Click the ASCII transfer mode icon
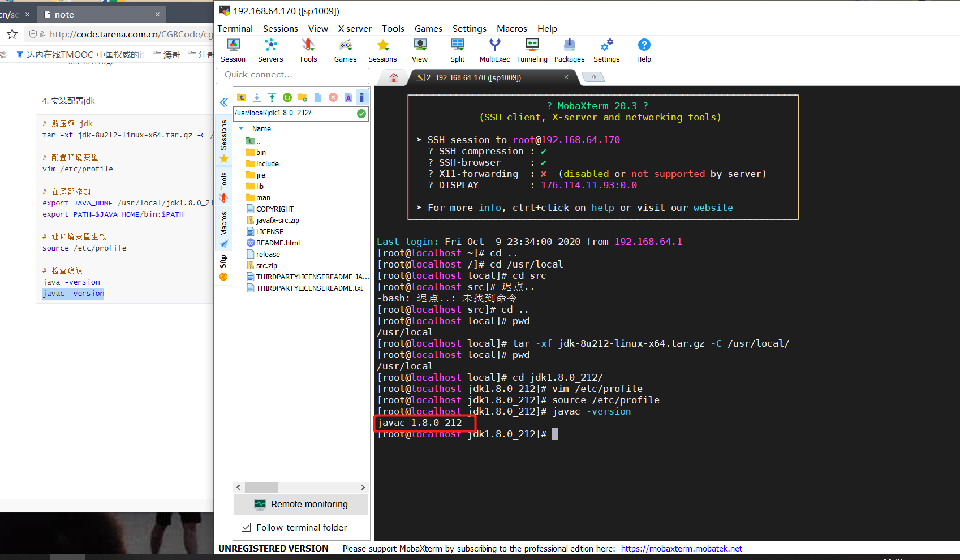Viewport: 960px width, 560px height. 348,97
